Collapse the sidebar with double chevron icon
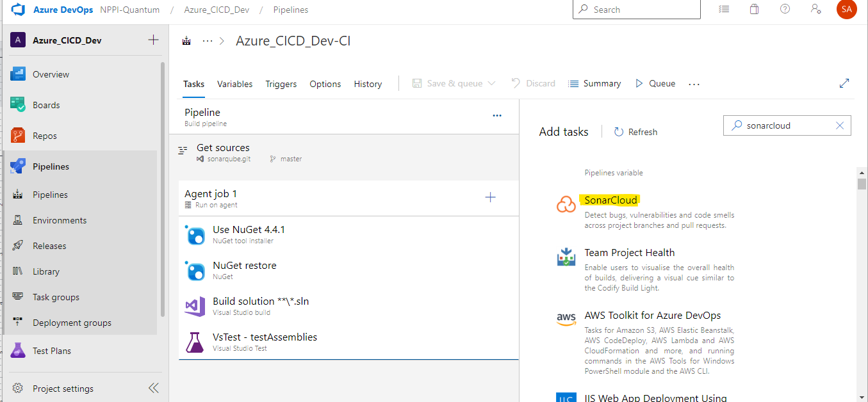 point(153,388)
